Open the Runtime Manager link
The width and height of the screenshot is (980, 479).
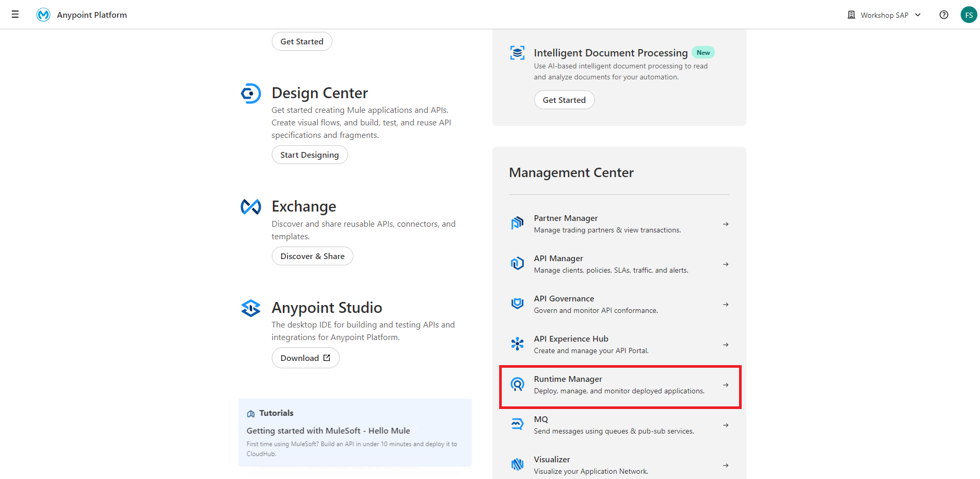pyautogui.click(x=568, y=379)
